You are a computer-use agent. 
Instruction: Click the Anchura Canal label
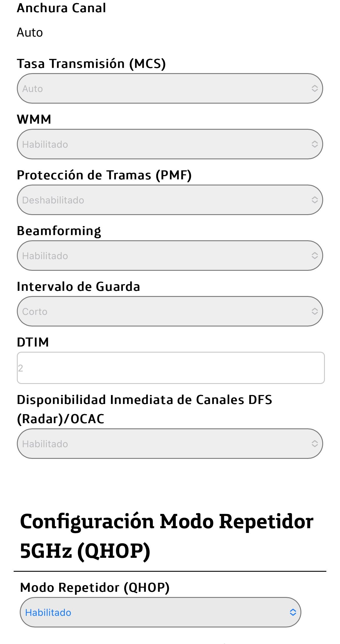click(x=61, y=8)
